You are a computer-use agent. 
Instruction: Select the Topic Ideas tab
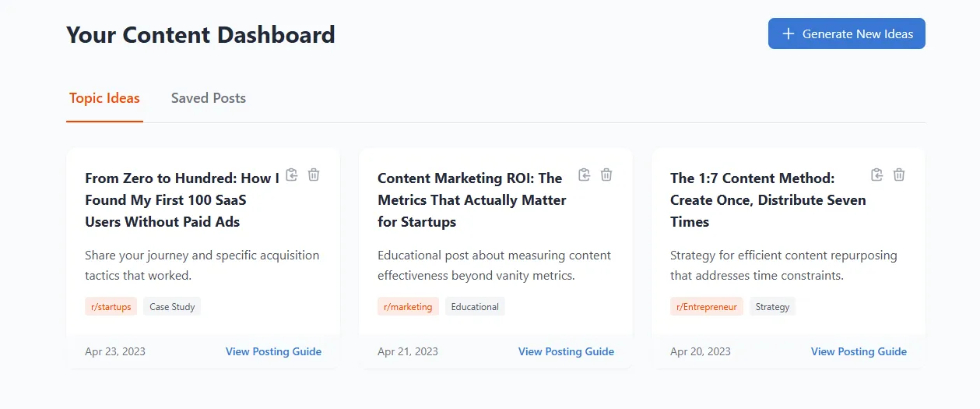104,98
